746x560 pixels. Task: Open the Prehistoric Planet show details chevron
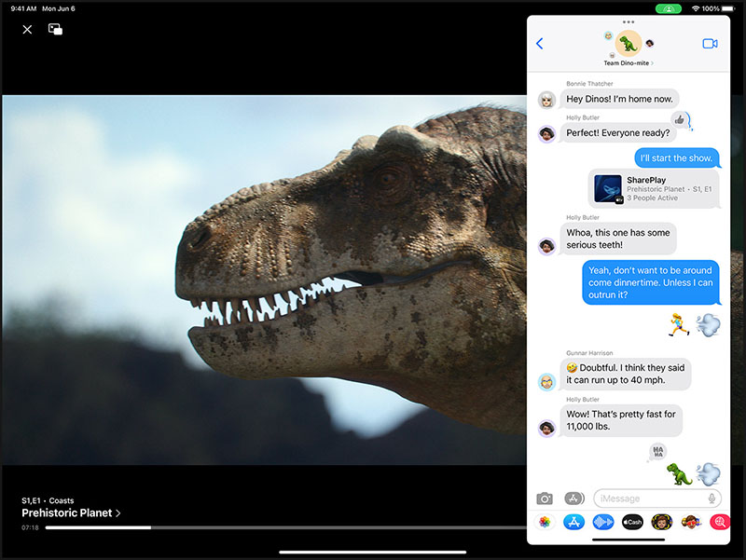[x=118, y=512]
